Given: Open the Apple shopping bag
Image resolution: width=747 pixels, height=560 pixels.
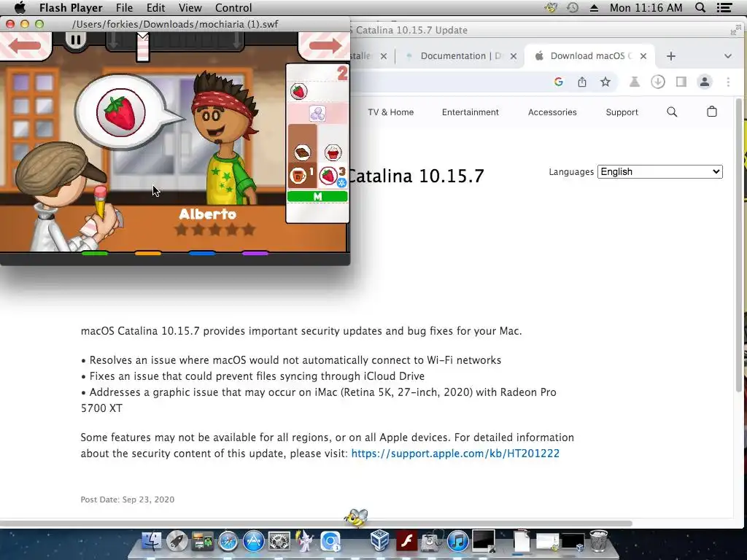Looking at the screenshot, I should click(x=712, y=112).
